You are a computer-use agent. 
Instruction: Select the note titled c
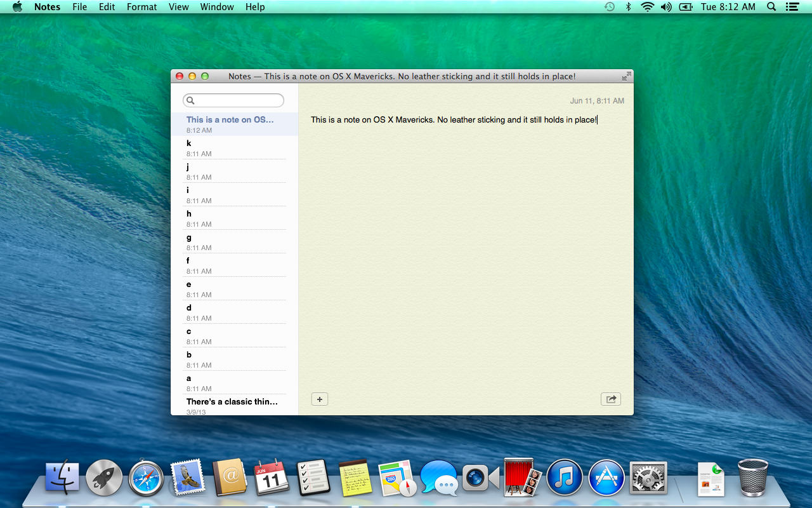point(235,335)
